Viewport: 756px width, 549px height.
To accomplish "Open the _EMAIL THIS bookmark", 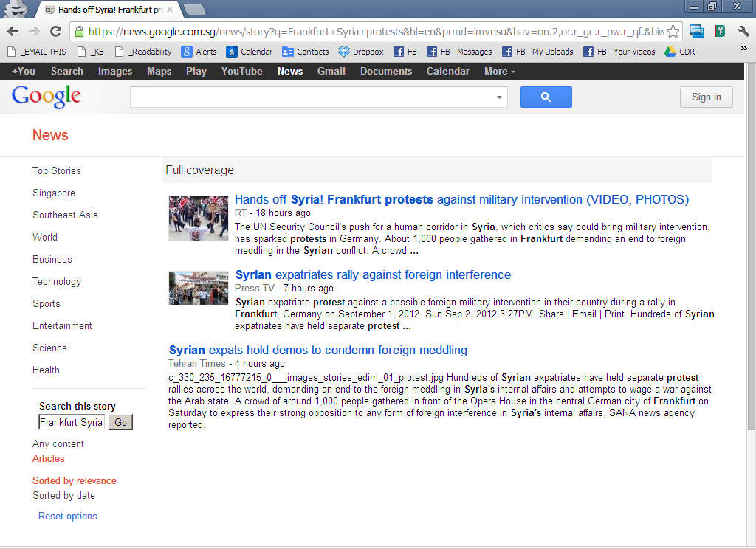I will pos(37,52).
